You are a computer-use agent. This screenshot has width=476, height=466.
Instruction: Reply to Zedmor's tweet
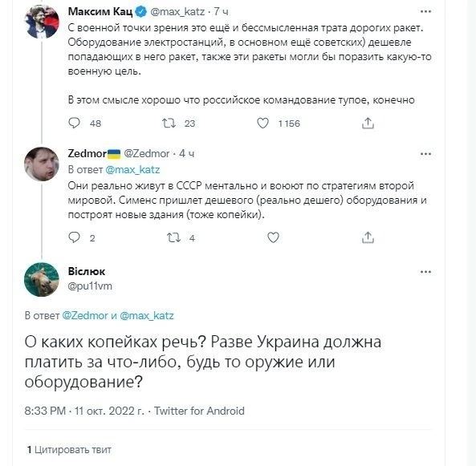(74, 237)
